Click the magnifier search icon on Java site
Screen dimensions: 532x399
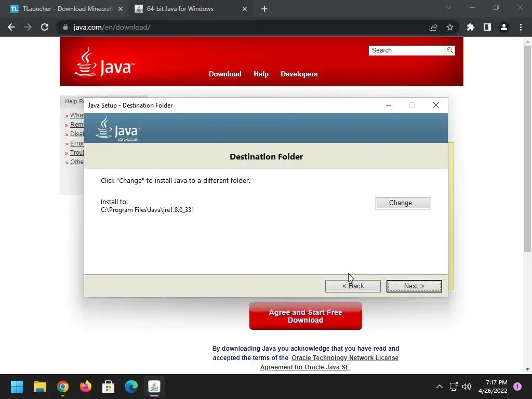click(x=450, y=50)
